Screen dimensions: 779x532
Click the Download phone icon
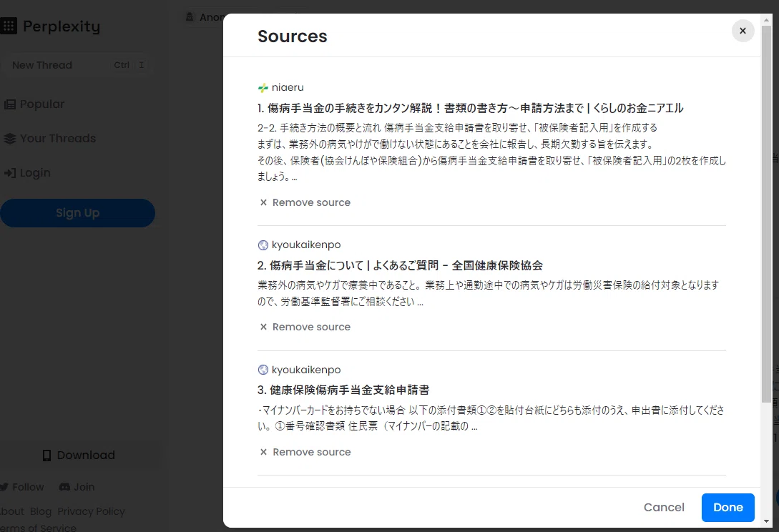click(46, 455)
